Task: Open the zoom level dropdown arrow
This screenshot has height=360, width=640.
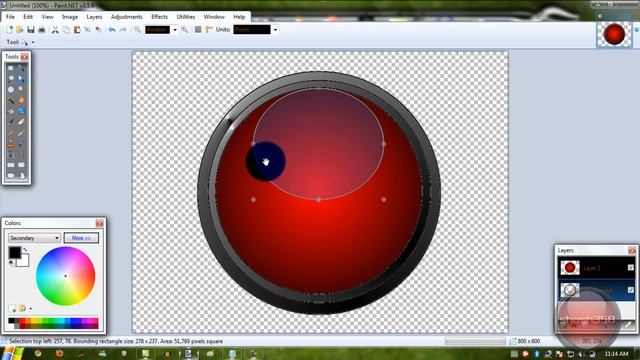Action: pos(175,30)
